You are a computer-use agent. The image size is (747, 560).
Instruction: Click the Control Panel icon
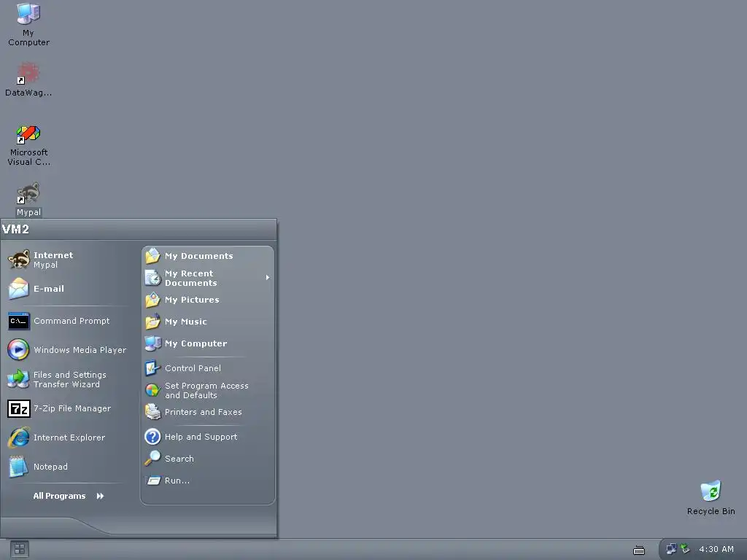point(152,368)
